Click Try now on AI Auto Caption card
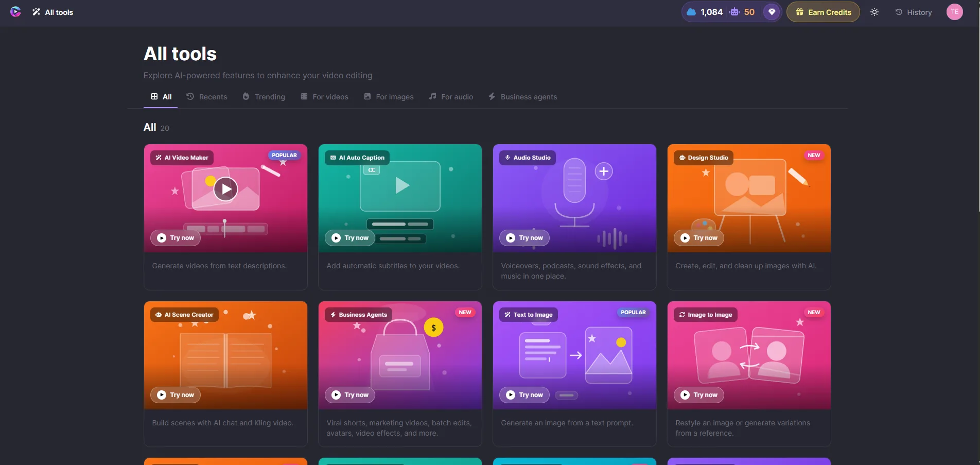This screenshot has height=465, width=980. [x=350, y=238]
